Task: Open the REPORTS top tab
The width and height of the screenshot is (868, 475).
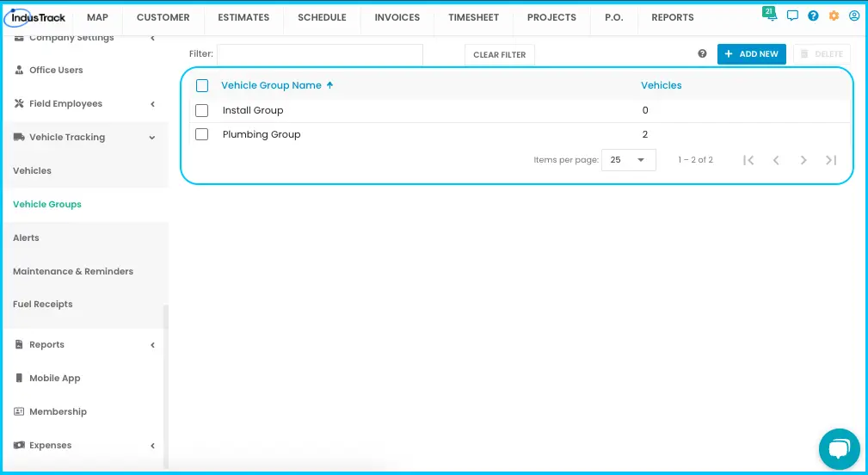Action: pos(672,17)
